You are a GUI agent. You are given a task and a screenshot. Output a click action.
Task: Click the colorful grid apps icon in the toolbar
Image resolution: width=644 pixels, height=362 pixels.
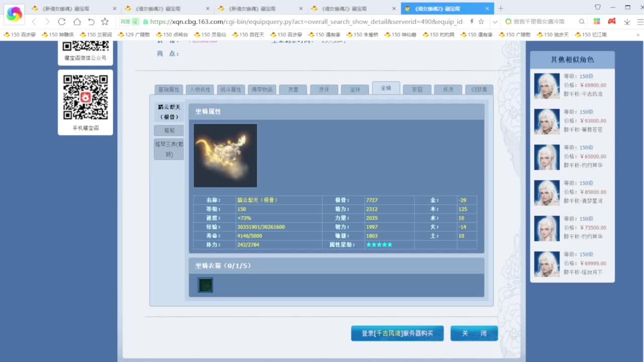[596, 22]
